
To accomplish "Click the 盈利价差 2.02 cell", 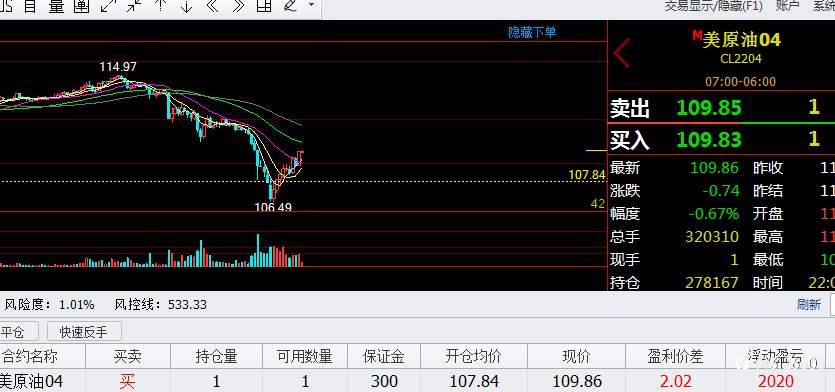I will (x=675, y=381).
